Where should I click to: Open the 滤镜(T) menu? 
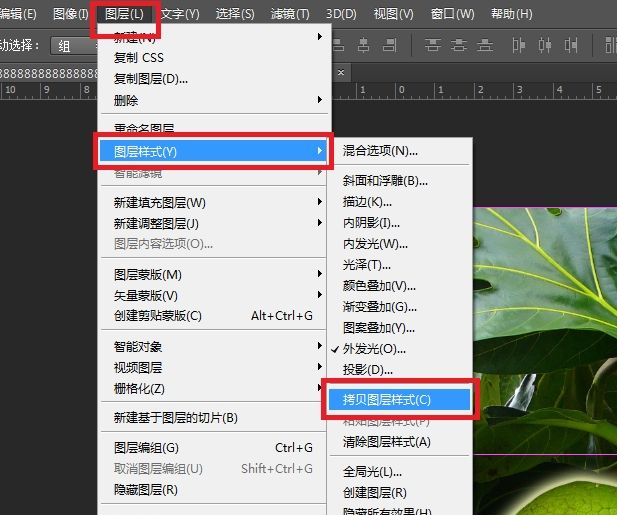coord(290,14)
